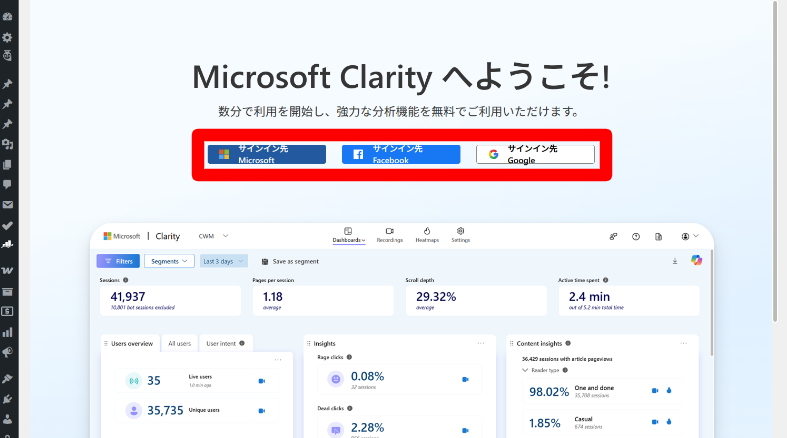Click the Copilot colorful icon in Clarity preview

696,260
